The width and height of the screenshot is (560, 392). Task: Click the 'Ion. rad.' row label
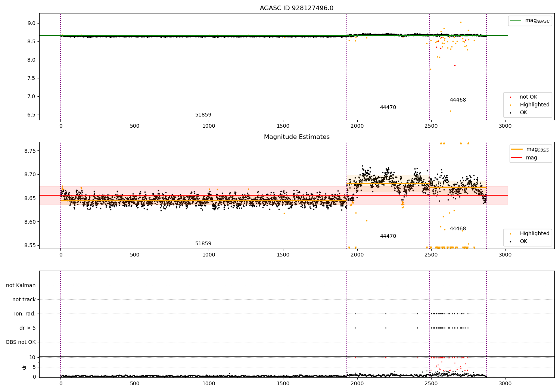(25, 314)
